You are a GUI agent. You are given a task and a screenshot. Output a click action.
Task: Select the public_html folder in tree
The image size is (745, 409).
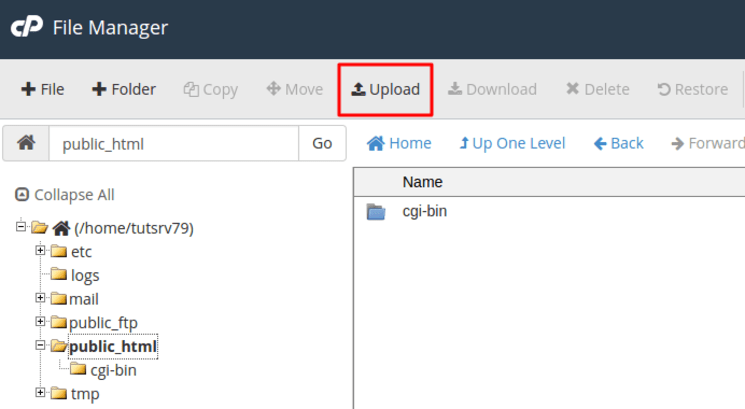click(x=113, y=347)
